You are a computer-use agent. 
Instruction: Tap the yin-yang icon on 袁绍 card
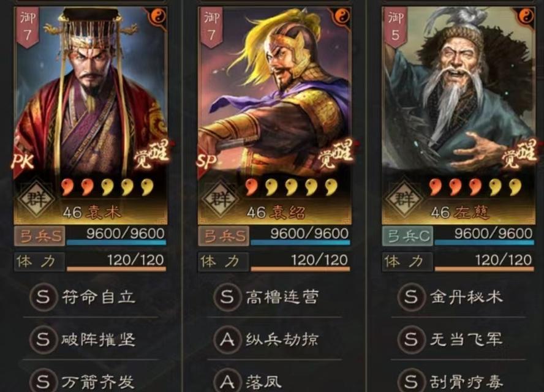pyautogui.click(x=342, y=17)
